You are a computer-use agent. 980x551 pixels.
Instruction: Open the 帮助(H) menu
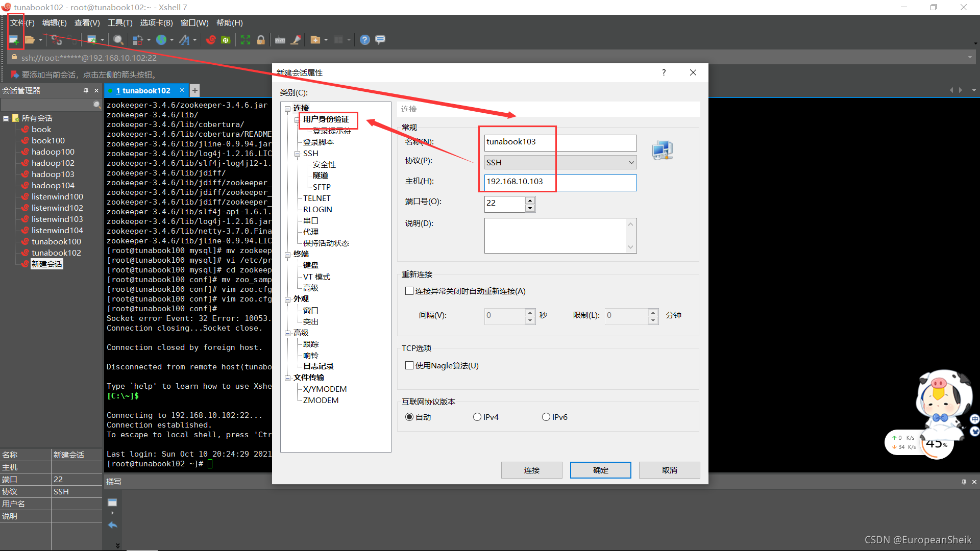(229, 23)
